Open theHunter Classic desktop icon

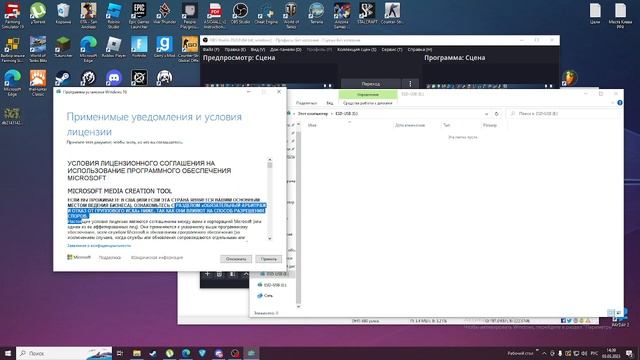(38, 83)
